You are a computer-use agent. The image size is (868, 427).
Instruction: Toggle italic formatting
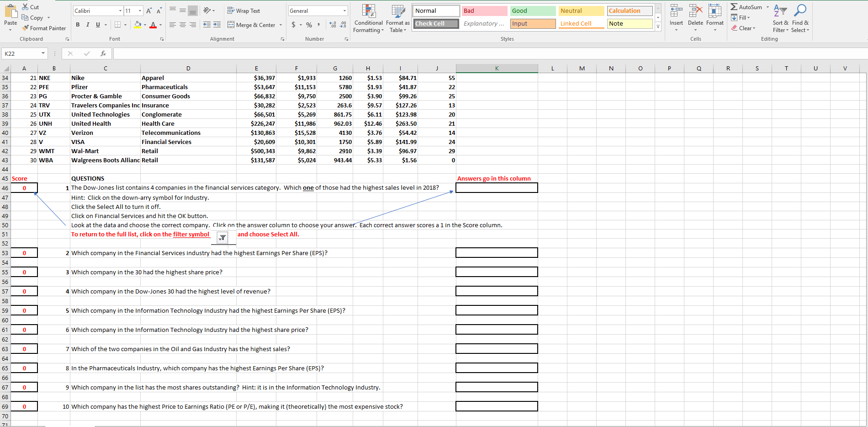87,25
